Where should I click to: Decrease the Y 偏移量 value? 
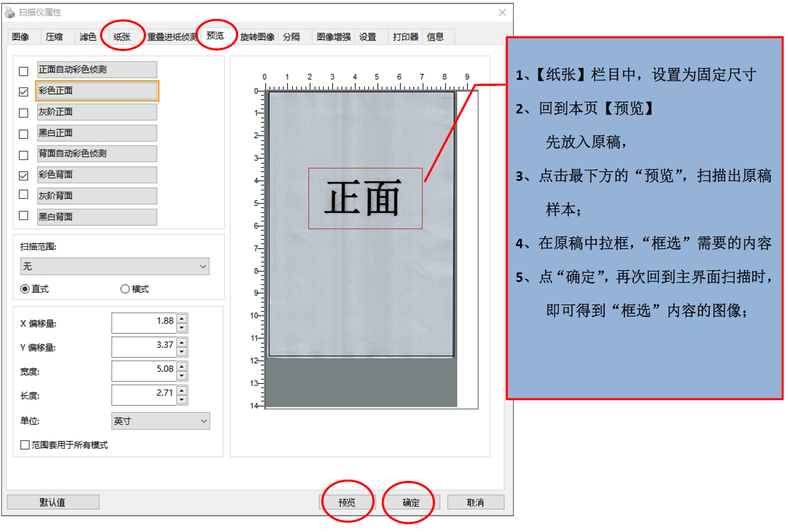[181, 352]
